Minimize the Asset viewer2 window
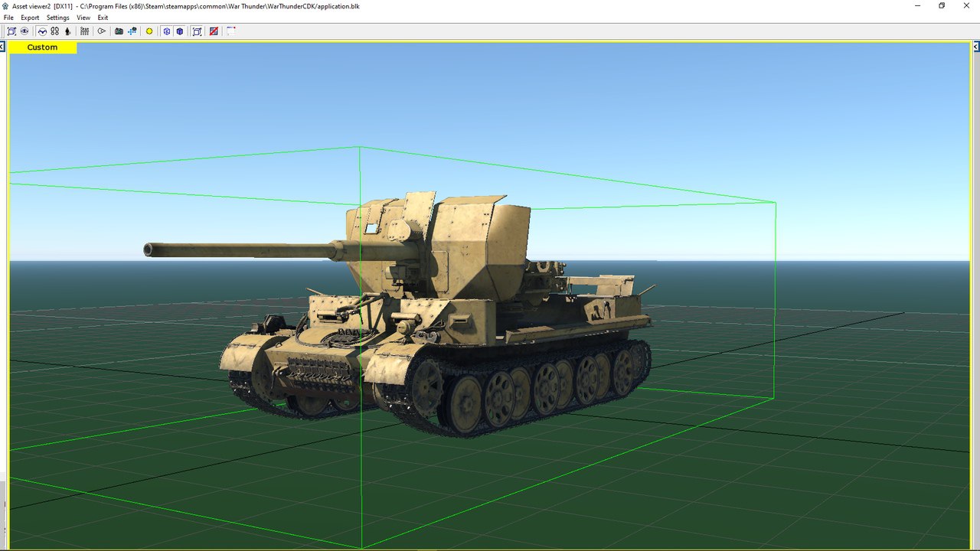Image resolution: width=980 pixels, height=551 pixels. [918, 5]
